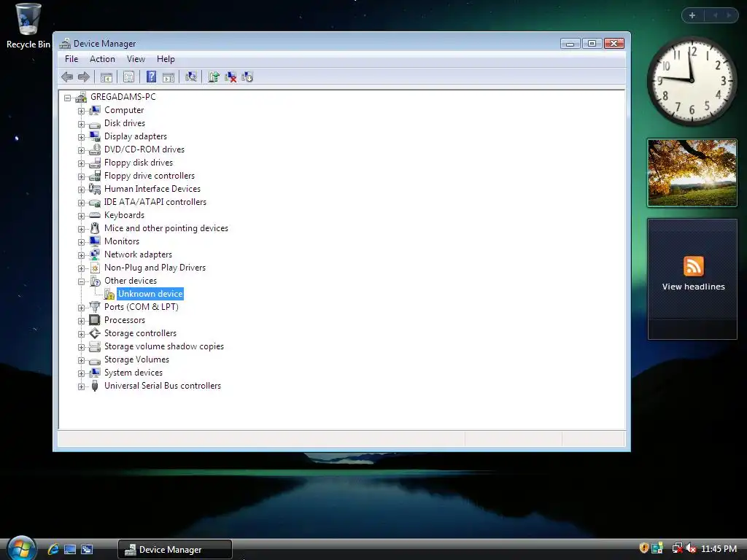Click the autumn tree slideshow thumbnail

click(x=692, y=172)
